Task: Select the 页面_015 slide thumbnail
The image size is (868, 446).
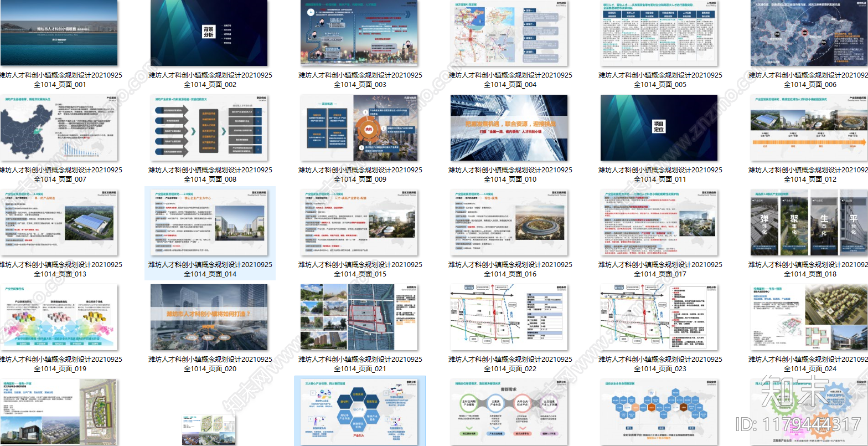Action: (x=359, y=223)
